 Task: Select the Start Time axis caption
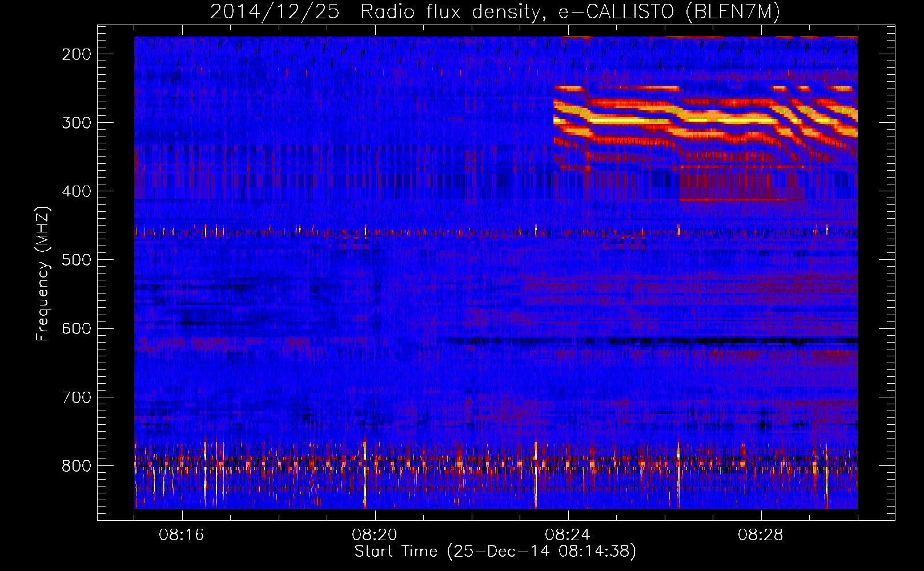(x=495, y=552)
